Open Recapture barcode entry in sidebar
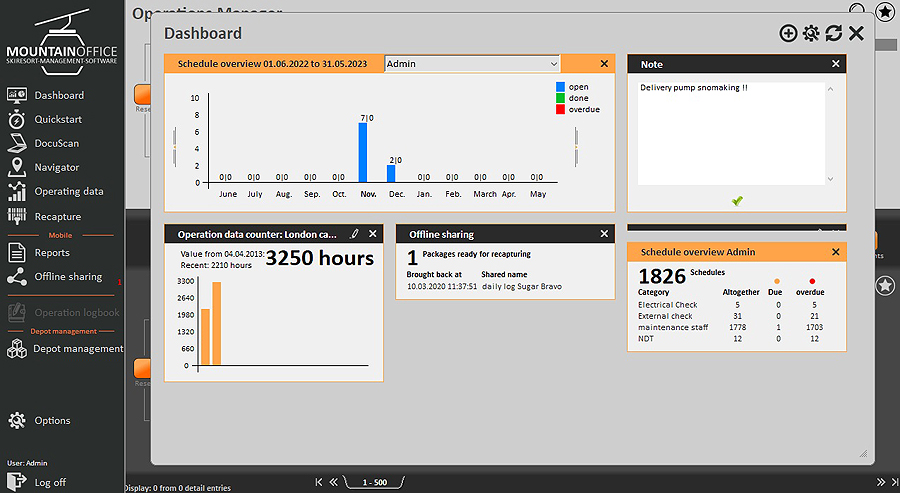 coord(57,216)
